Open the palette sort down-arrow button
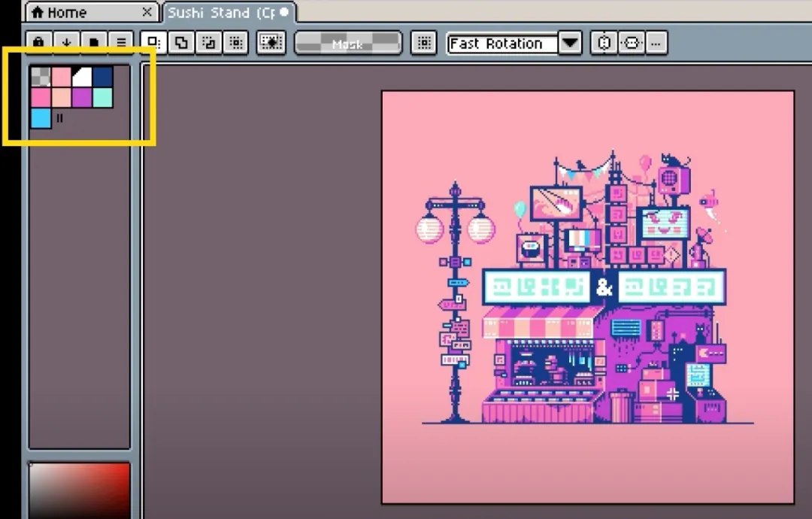Screen dimensions: 812x519 pyautogui.click(x=66, y=42)
